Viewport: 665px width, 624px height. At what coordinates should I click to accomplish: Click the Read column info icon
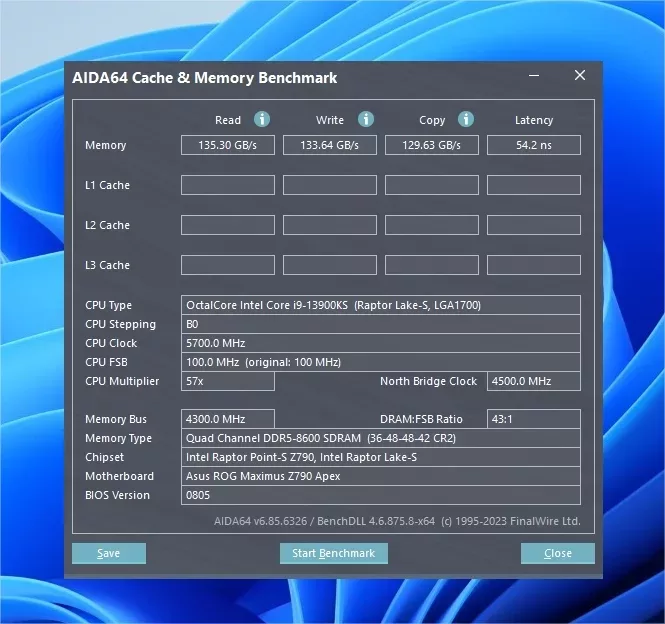coord(262,119)
